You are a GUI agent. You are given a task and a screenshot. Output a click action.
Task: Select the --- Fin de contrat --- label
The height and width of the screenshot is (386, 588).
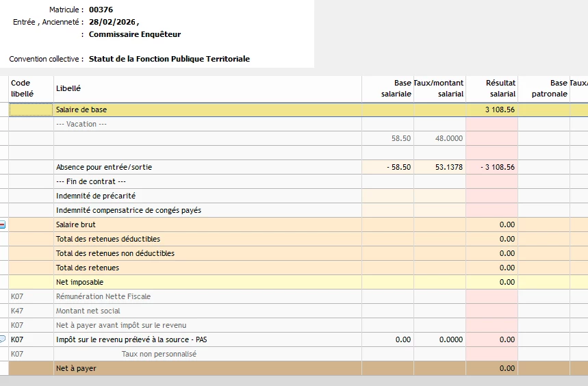coord(91,181)
